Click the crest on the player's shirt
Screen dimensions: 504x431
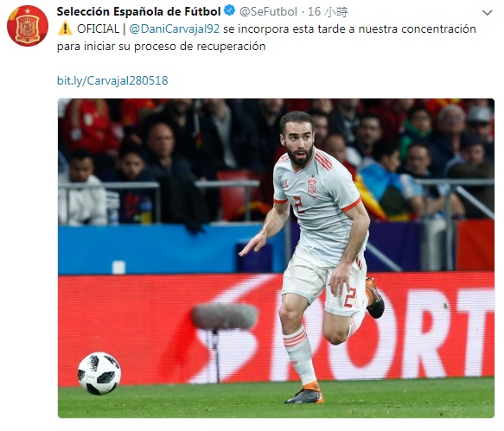click(x=312, y=186)
